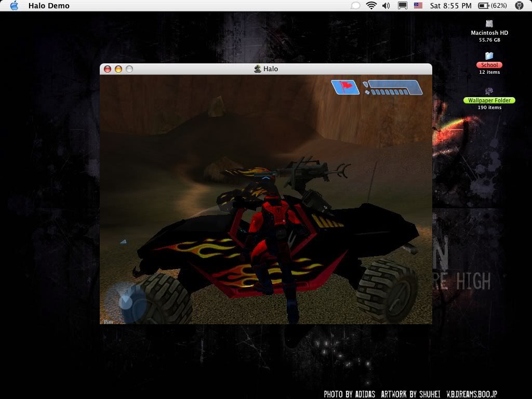Click the Wi-Fi status icon
The image size is (532, 399).
[371, 5]
